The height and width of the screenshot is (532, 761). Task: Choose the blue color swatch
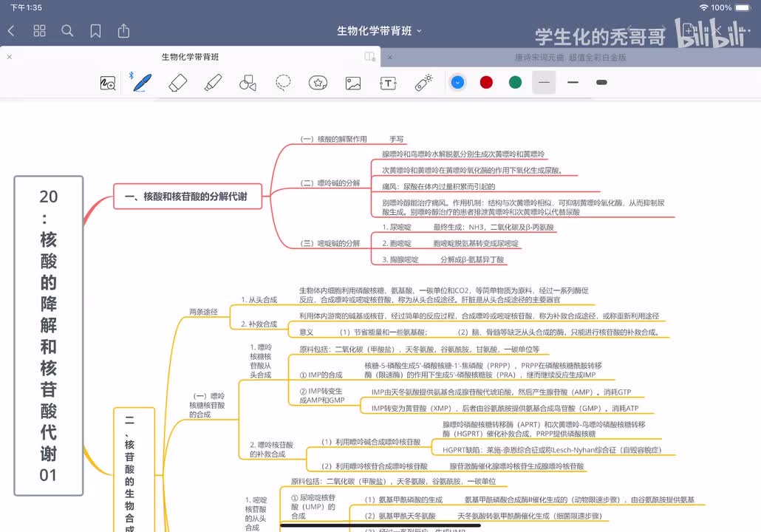pos(457,83)
